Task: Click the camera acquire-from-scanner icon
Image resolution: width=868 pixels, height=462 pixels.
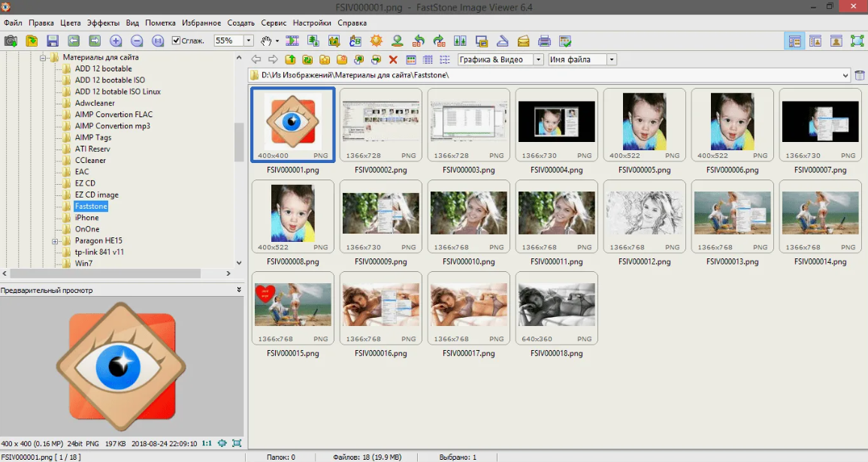Action: [11, 41]
